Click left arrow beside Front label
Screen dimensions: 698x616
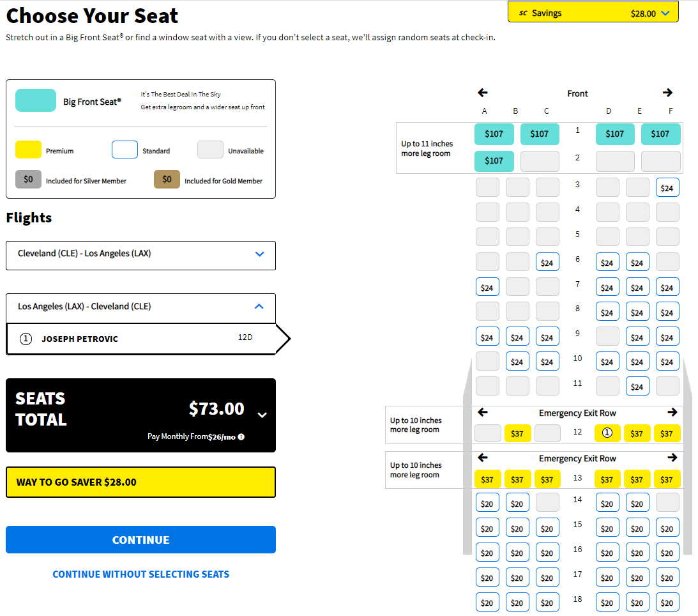pos(483,93)
